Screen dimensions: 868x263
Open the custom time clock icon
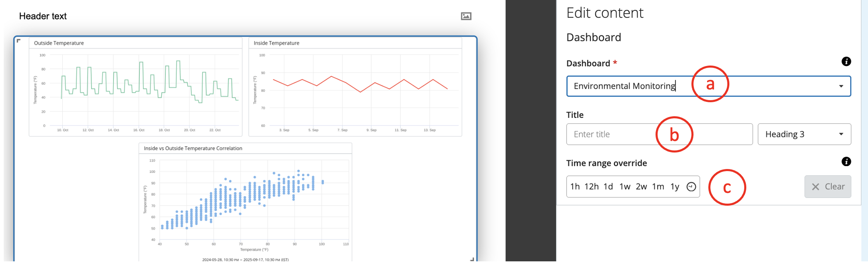pyautogui.click(x=691, y=187)
